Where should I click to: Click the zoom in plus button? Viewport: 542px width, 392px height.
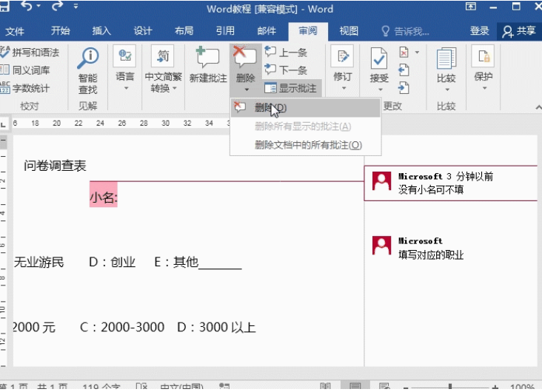(495, 388)
